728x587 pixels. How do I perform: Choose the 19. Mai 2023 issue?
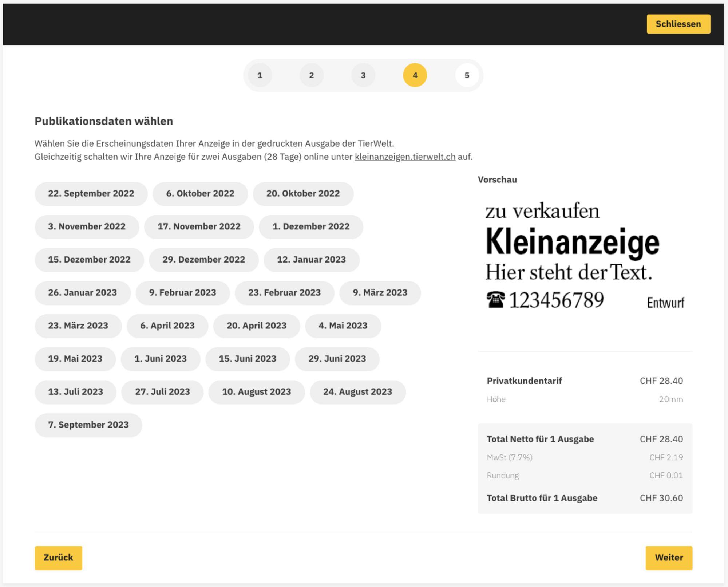[x=75, y=359]
